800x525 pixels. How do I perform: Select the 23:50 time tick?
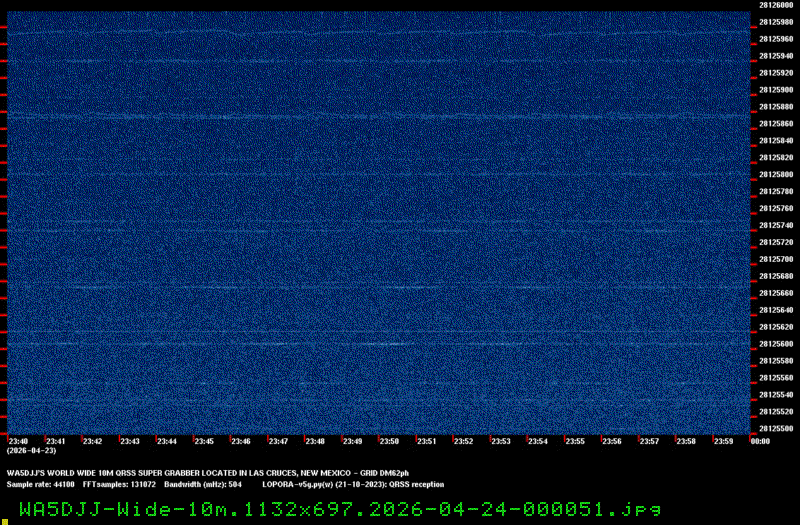pos(389,441)
